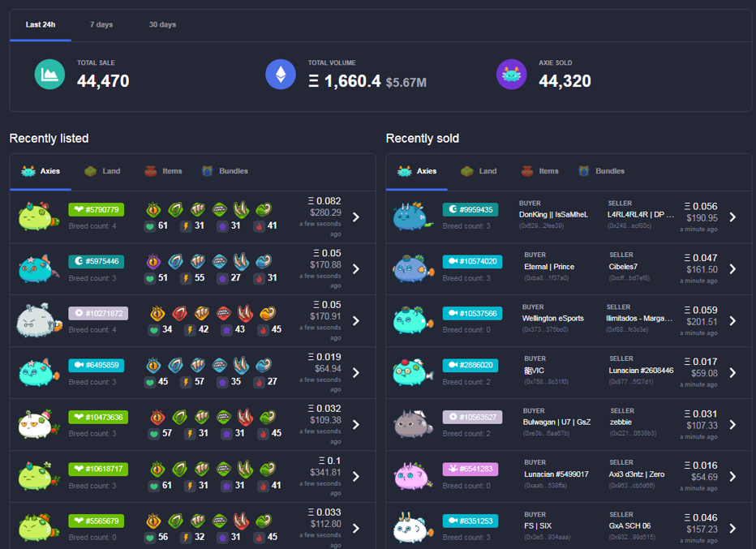Viewport: 756px width, 549px height.
Task: Open sale arrow for Axie #9959435
Action: click(732, 217)
